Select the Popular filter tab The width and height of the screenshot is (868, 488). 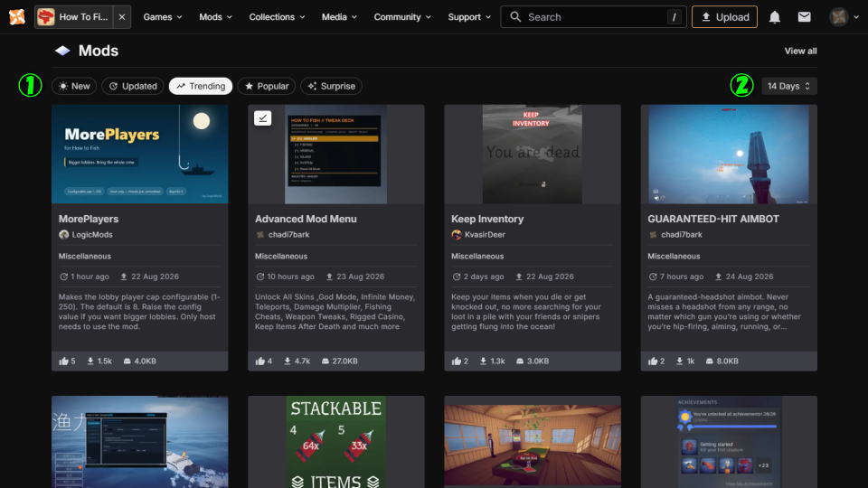(267, 86)
